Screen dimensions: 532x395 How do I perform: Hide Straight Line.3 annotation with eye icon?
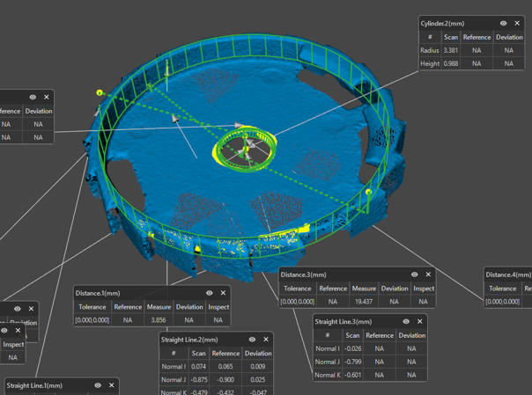point(406,322)
